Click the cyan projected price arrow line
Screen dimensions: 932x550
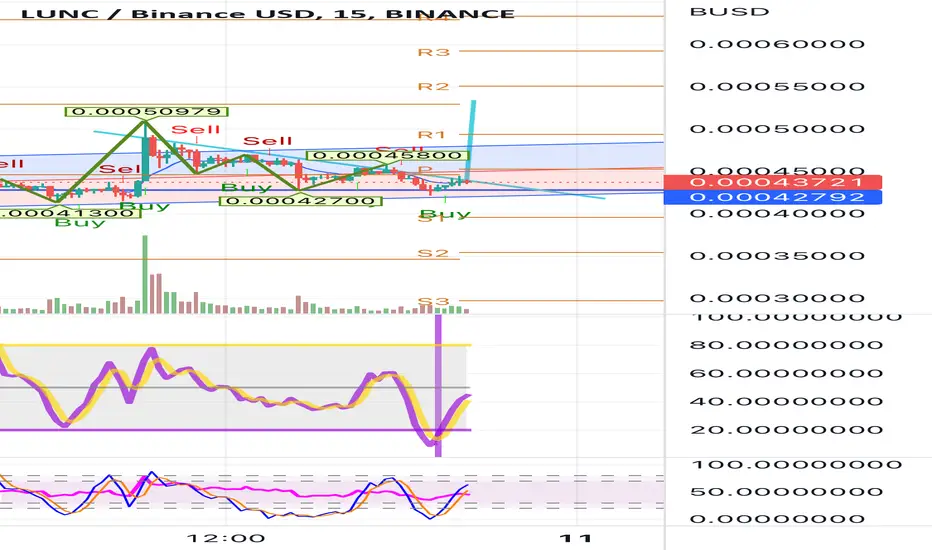471,141
